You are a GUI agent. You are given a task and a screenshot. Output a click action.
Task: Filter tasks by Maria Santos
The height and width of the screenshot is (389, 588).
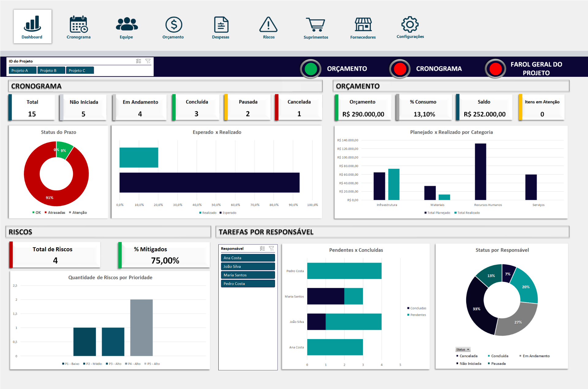coord(248,275)
